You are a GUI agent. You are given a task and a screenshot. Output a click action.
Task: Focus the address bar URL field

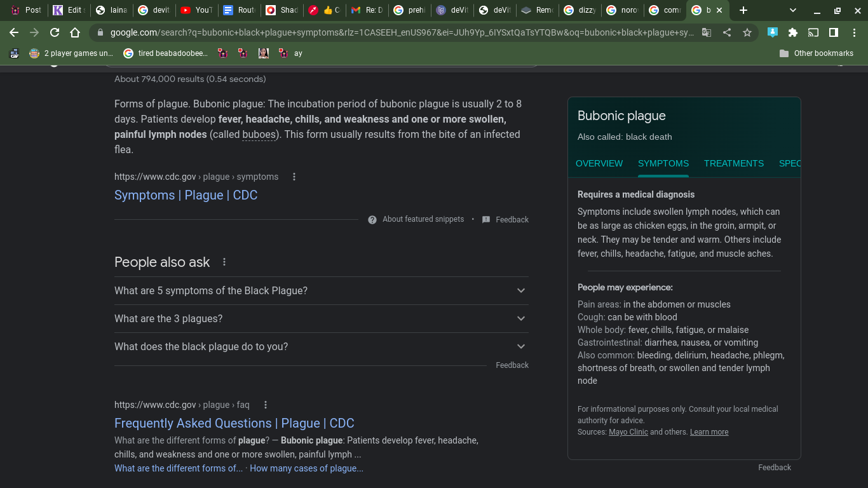(402, 32)
